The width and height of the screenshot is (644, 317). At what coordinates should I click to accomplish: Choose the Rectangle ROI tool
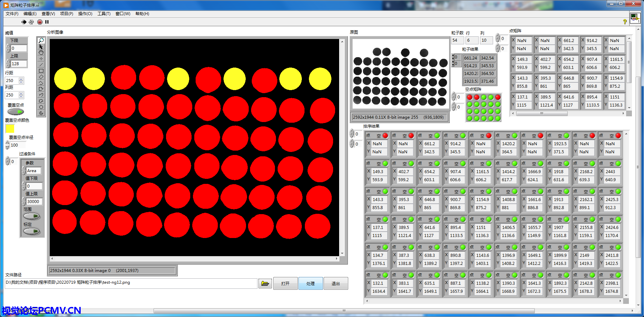click(x=41, y=71)
